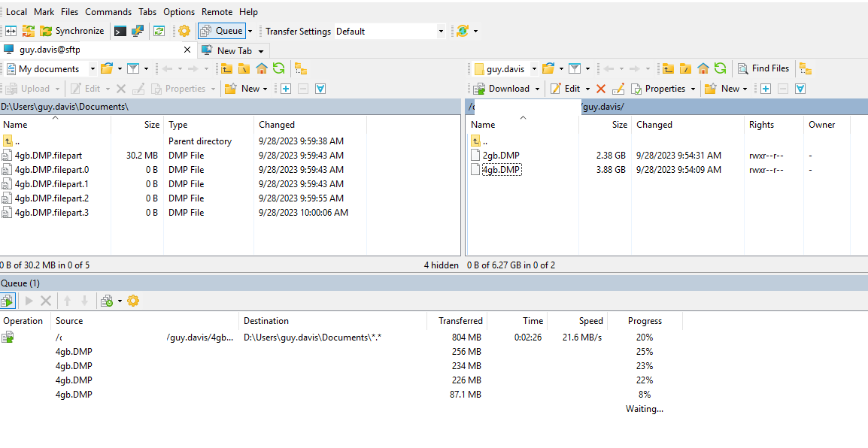This screenshot has height=448, width=868.
Task: Open queue preferences gear icon
Action: click(133, 301)
